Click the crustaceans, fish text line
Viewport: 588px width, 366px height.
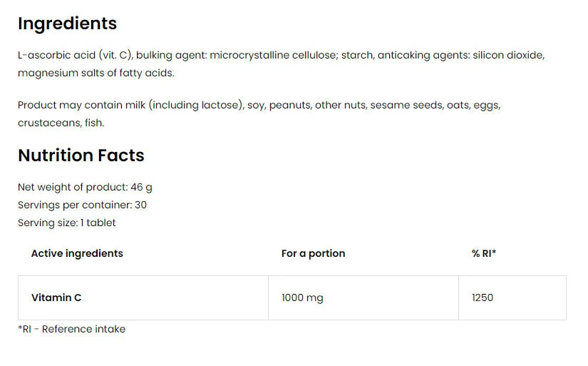tap(61, 123)
